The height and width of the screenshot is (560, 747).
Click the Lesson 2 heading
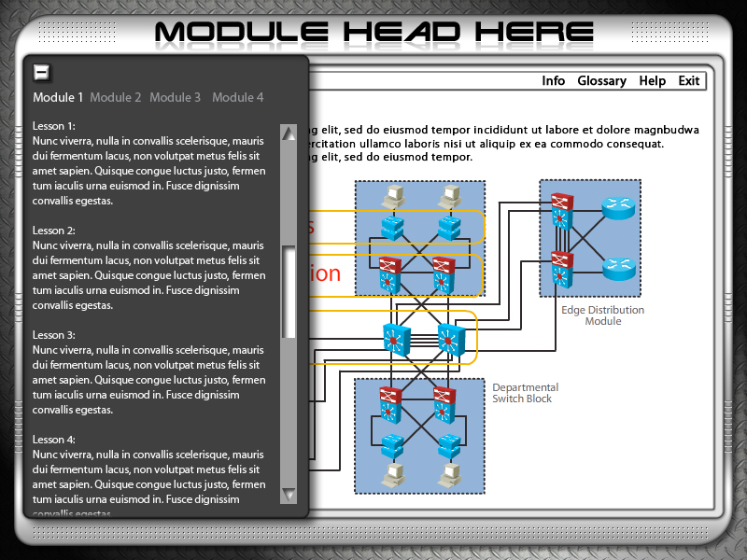point(53,230)
